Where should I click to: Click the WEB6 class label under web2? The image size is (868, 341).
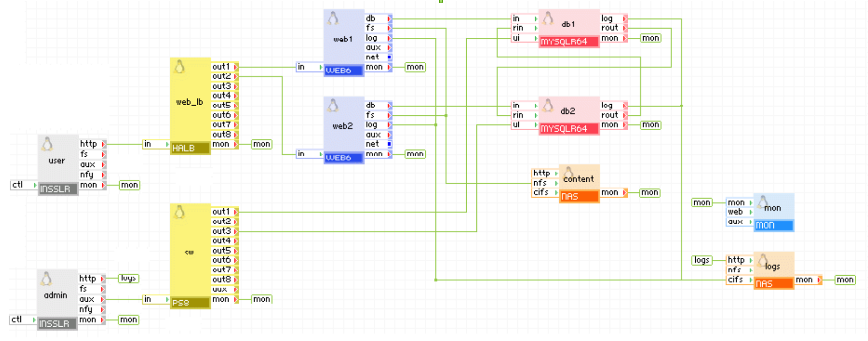pos(344,158)
